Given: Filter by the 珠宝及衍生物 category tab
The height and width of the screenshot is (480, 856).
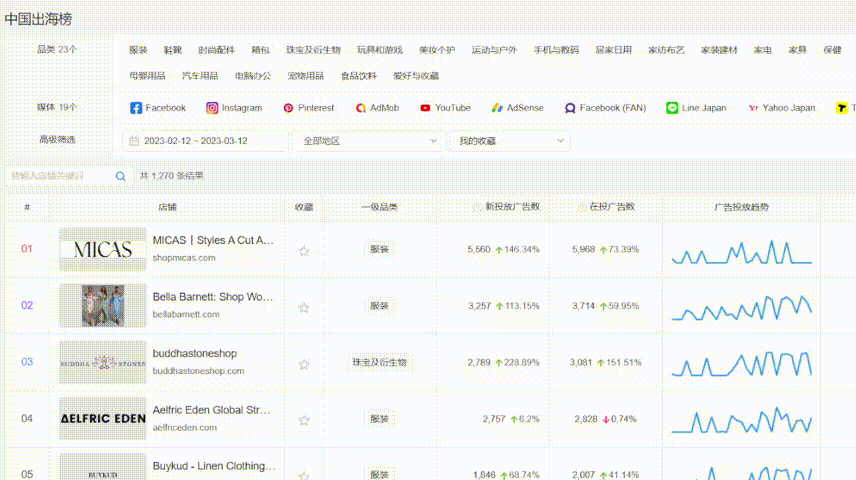Looking at the screenshot, I should [x=313, y=50].
